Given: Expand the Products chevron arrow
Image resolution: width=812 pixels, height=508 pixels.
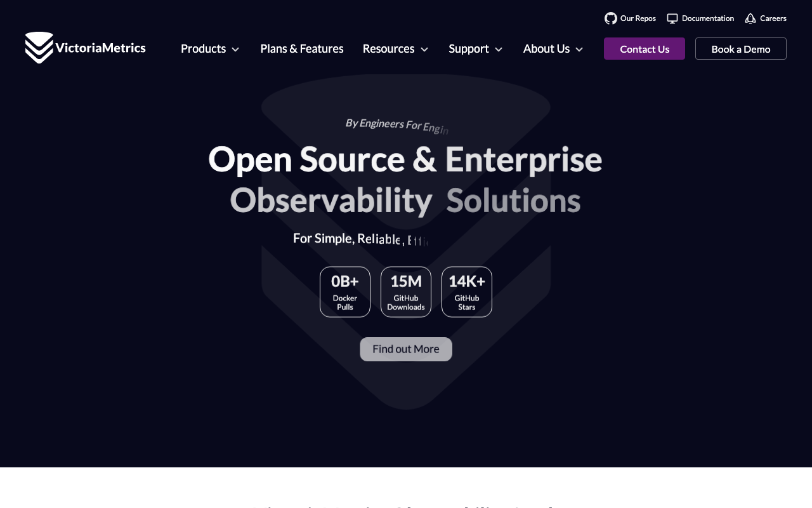Looking at the screenshot, I should pos(235,50).
